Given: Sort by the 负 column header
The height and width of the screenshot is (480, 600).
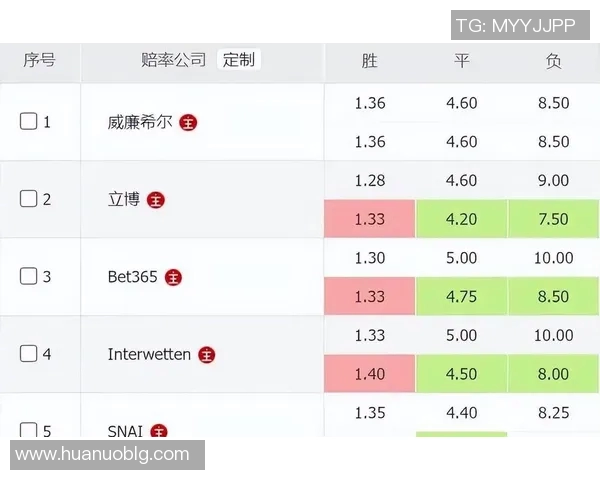Looking at the screenshot, I should [553, 61].
